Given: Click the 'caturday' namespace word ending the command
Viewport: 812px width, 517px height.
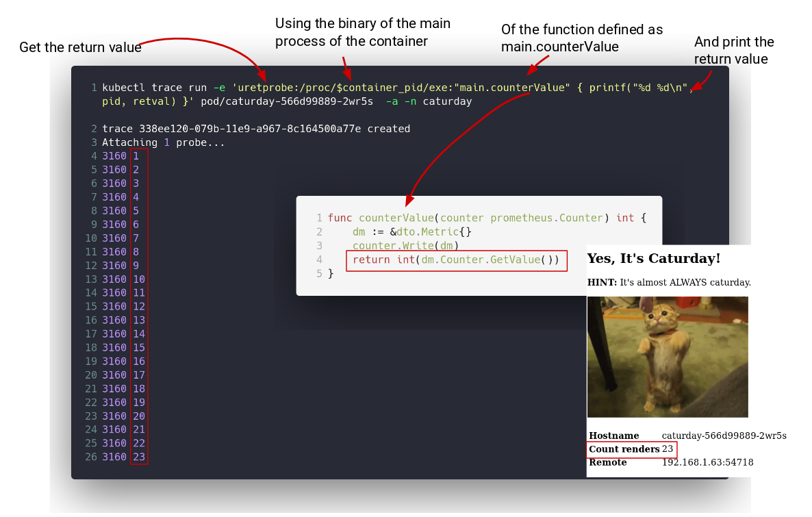Looking at the screenshot, I should tap(448, 101).
